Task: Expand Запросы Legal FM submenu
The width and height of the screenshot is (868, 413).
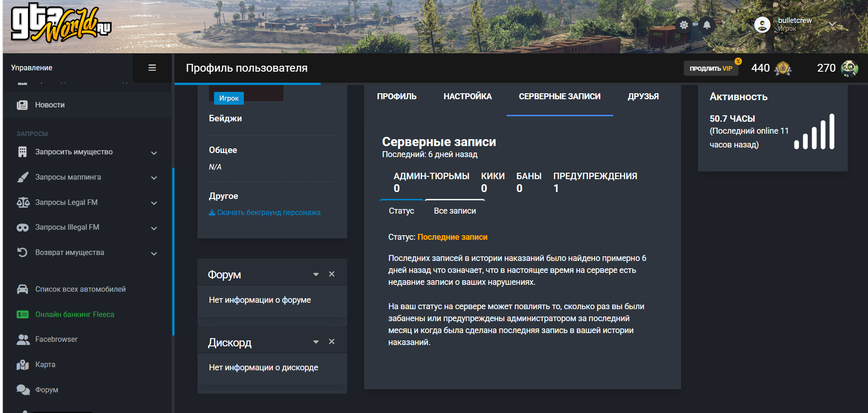Action: point(154,203)
